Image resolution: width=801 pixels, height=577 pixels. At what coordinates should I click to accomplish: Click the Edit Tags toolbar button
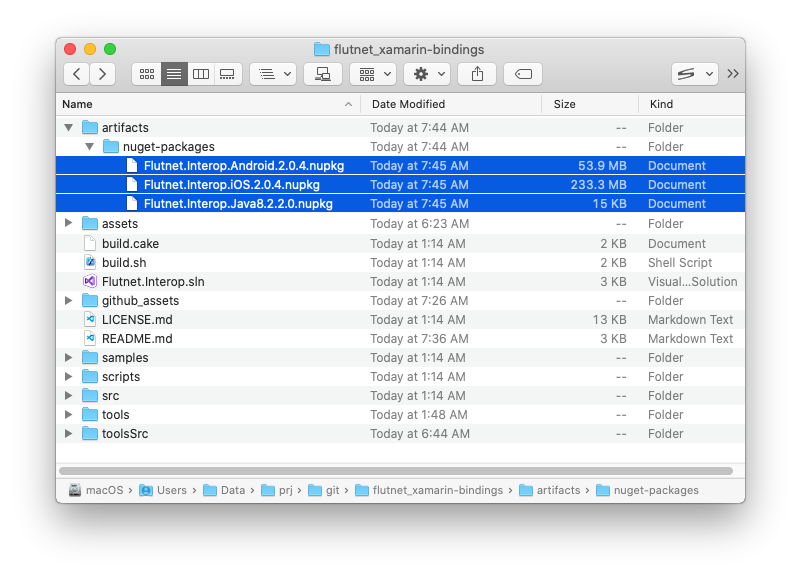(x=523, y=74)
